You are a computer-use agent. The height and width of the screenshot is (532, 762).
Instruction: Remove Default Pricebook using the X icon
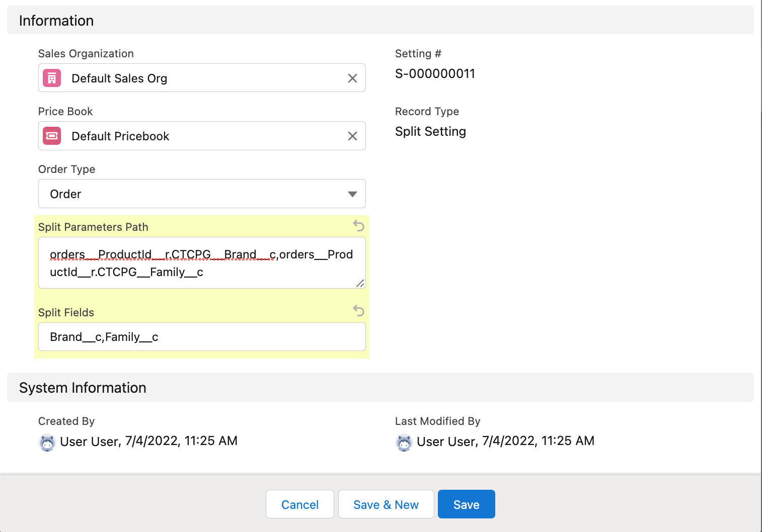coord(352,136)
